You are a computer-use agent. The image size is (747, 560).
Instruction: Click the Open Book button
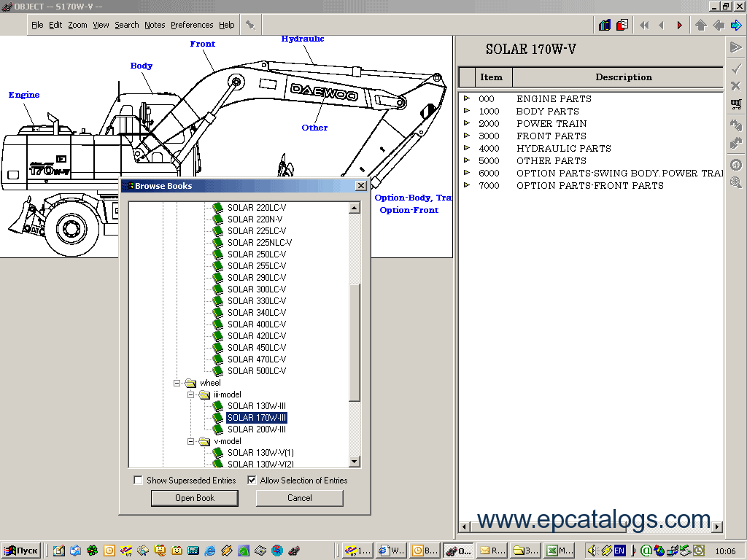(194, 498)
